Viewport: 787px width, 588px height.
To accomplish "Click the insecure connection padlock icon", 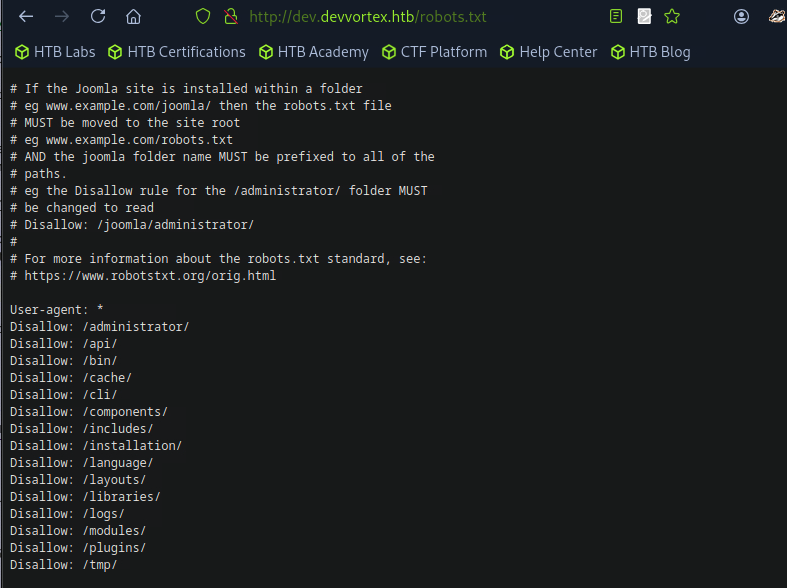I will (x=230, y=17).
